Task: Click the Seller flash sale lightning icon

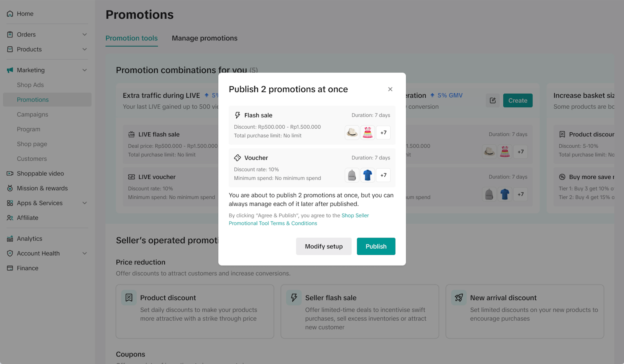Action: pos(294,297)
